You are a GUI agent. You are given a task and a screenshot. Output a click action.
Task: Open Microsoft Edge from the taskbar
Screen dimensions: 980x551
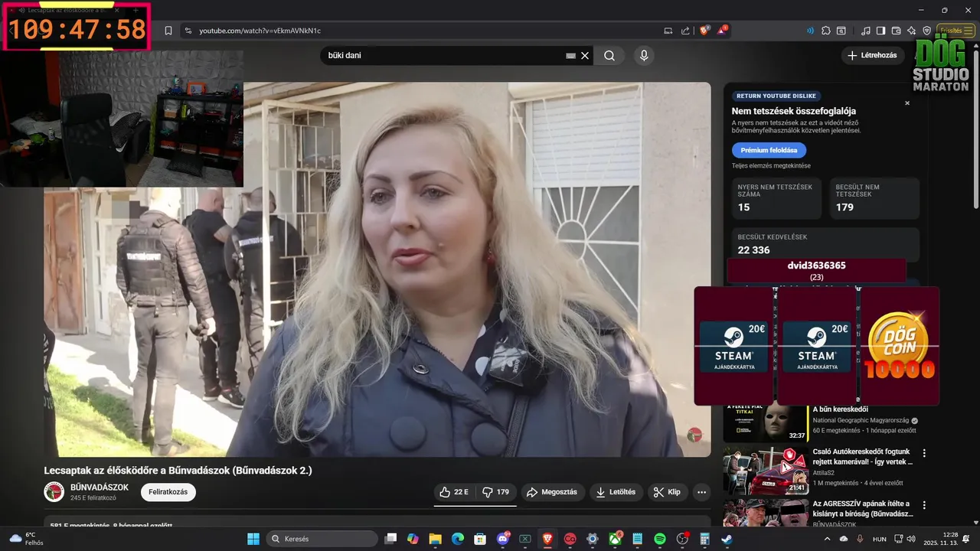tap(457, 539)
